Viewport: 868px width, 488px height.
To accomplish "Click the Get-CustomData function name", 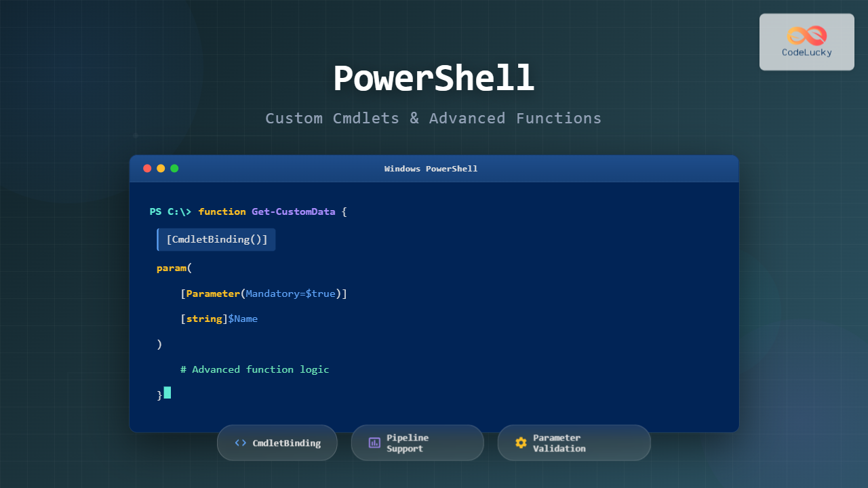I will (x=293, y=211).
